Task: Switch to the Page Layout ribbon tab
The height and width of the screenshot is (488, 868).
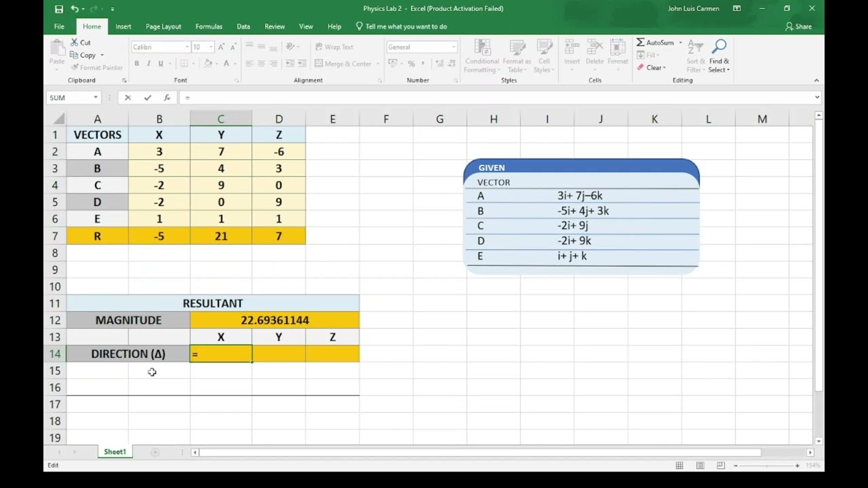Action: (163, 26)
